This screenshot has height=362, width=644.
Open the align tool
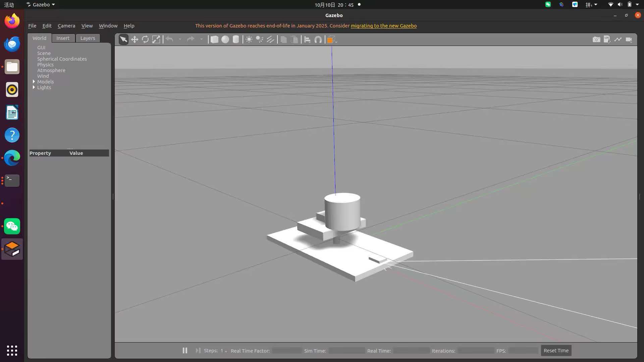click(307, 40)
